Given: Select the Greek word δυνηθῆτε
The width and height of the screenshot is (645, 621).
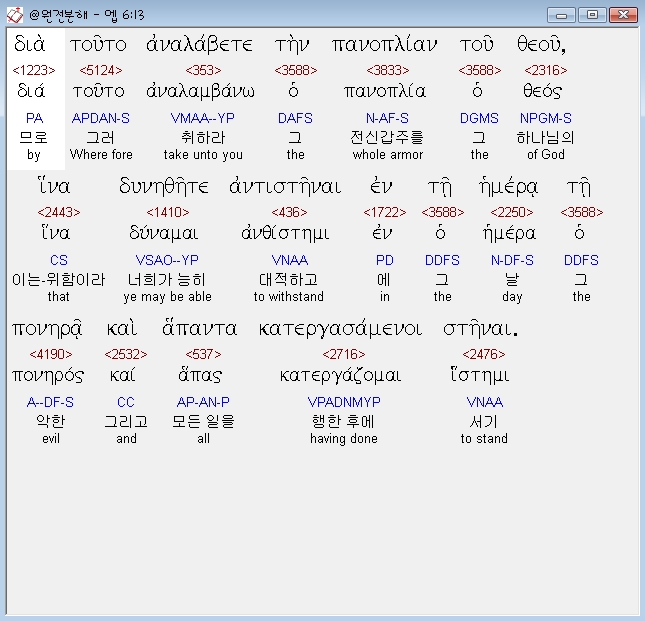Looking at the screenshot, I should point(164,186).
